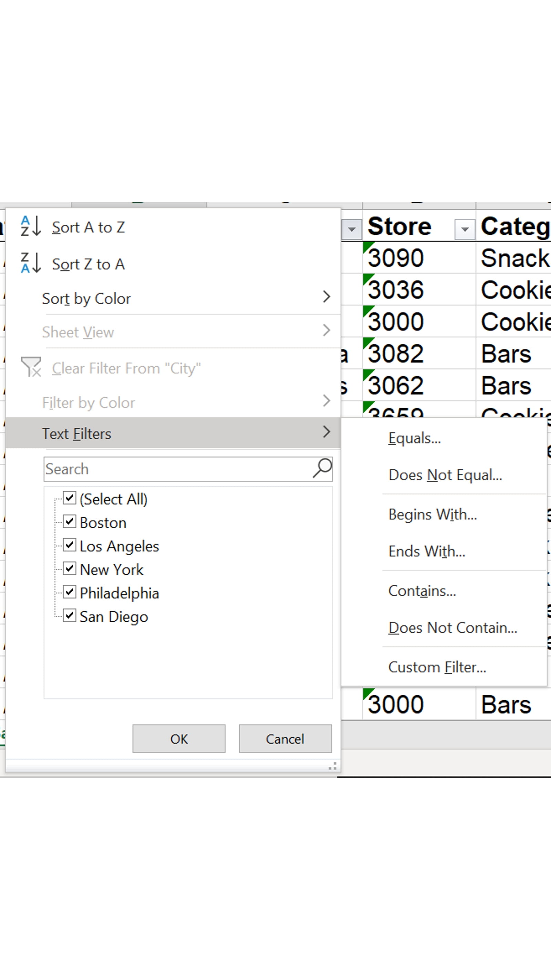Open the Store column filter dropdown

pyautogui.click(x=464, y=229)
